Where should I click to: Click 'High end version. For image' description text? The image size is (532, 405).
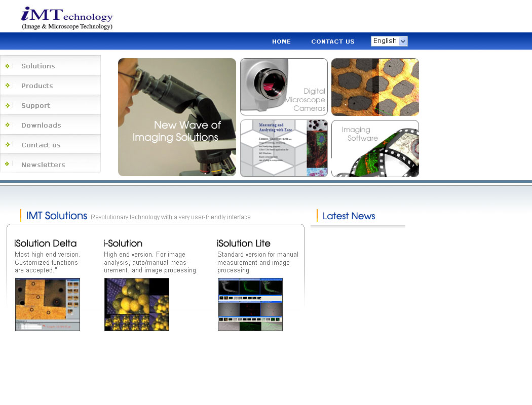point(144,254)
